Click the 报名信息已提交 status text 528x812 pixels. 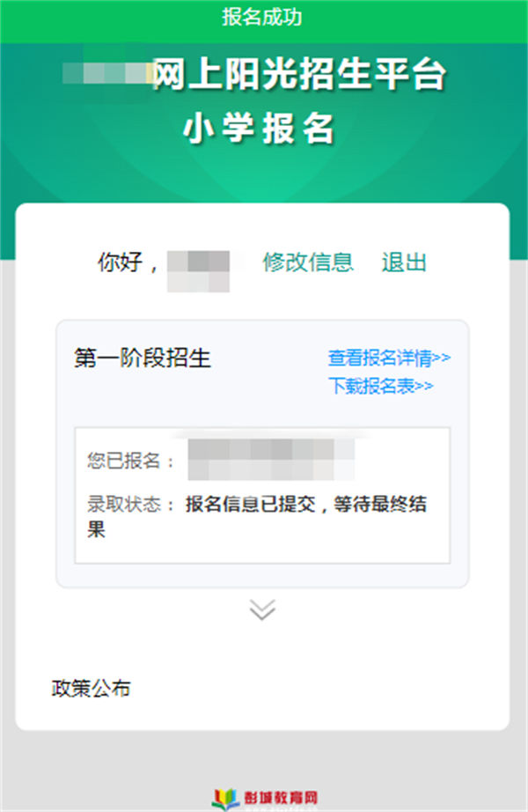tap(251, 504)
